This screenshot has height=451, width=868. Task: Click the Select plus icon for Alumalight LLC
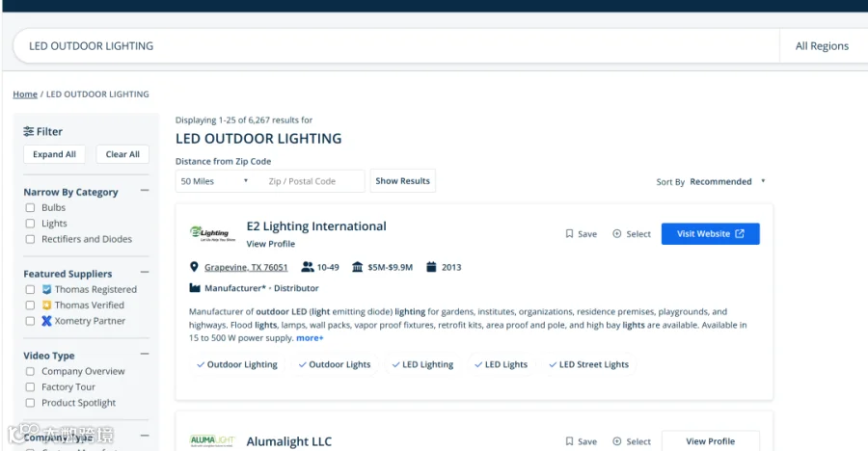coord(616,441)
